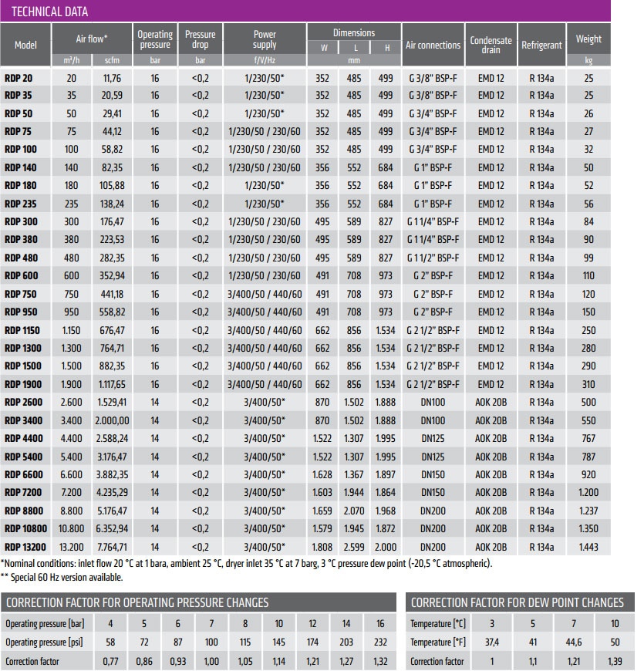Image resolution: width=644 pixels, height=671 pixels.
Task: Select the Power supply column header
Action: 265,39
